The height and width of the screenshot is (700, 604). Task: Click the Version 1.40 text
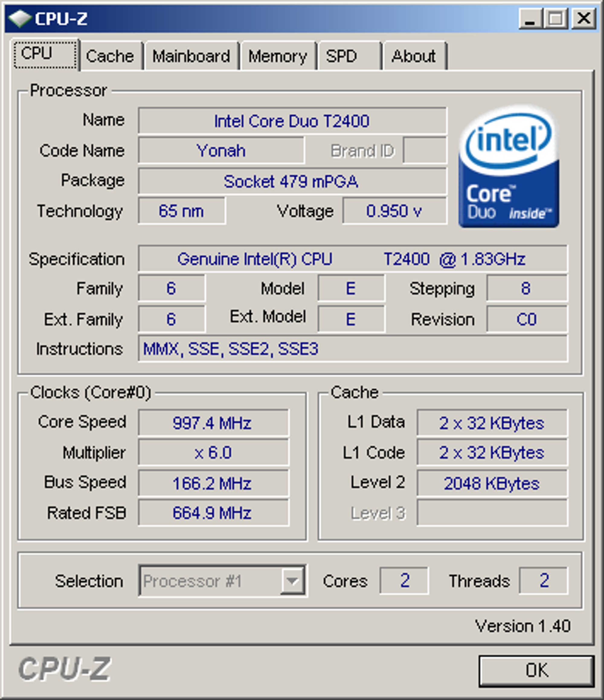tap(523, 626)
